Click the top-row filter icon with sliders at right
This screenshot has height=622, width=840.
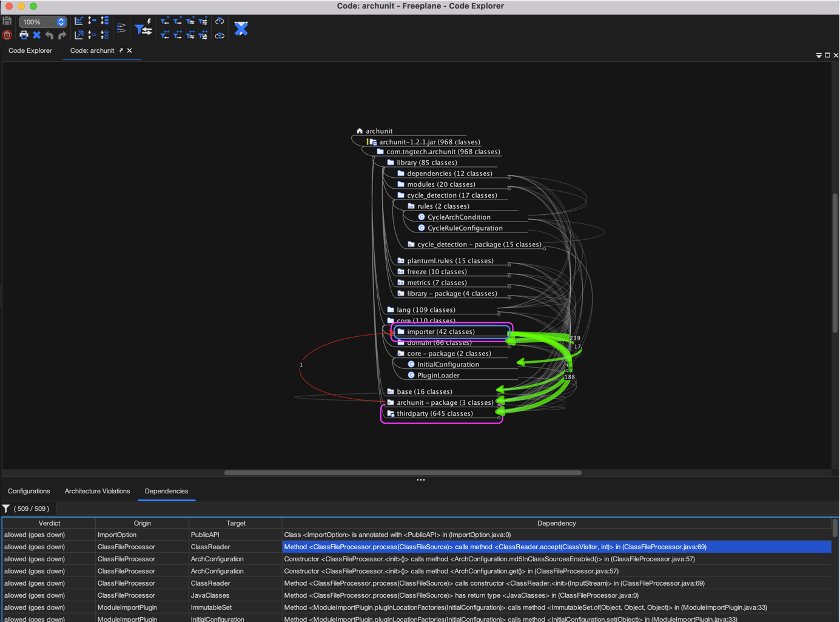[203, 21]
